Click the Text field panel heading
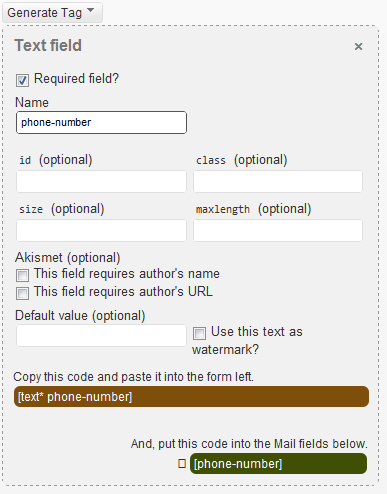 coord(48,45)
